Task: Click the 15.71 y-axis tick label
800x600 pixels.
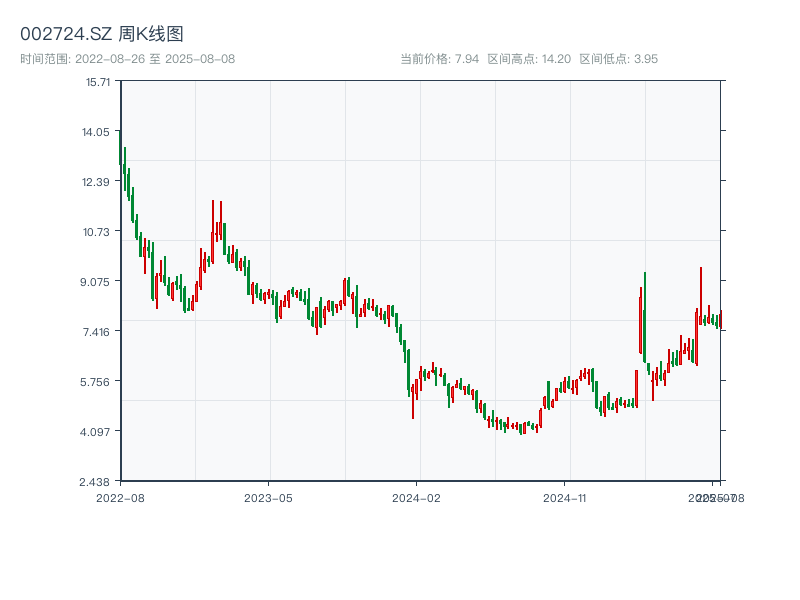Action: pos(98,81)
